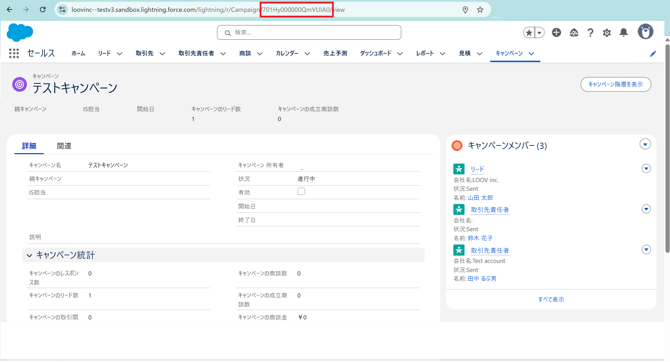
Task: Open the 取引先責任者 navigation tab
Action: click(196, 53)
